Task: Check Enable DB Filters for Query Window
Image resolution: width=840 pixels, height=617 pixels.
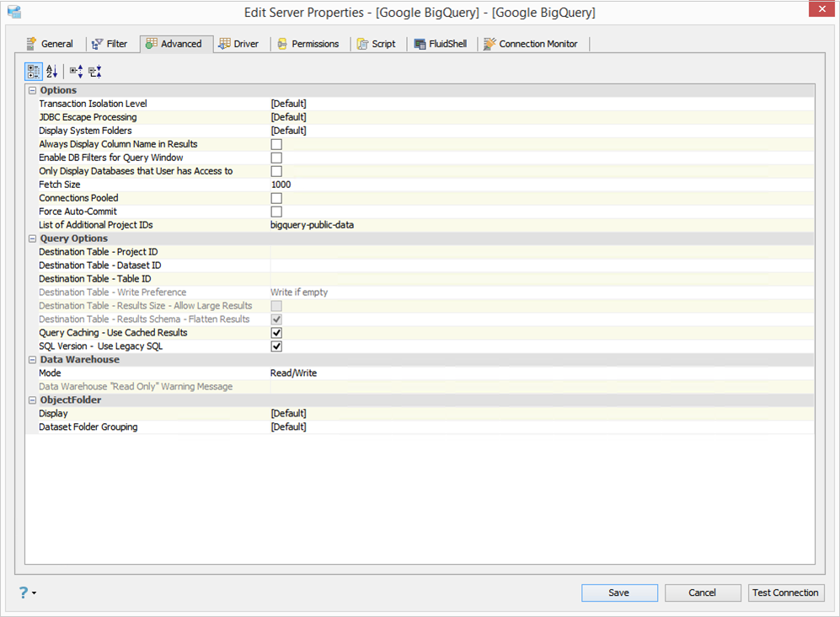Action: [276, 158]
